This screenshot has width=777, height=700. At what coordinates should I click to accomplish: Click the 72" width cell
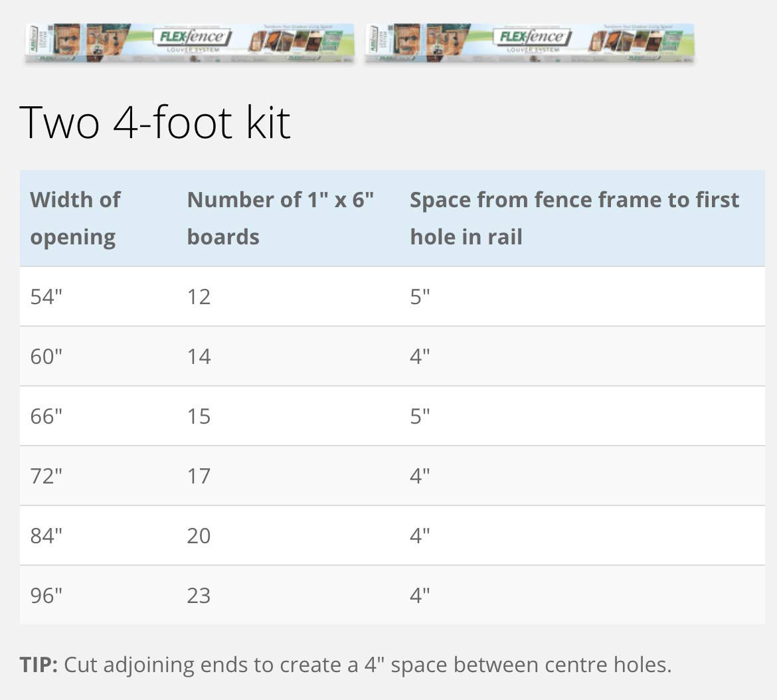pos(46,476)
